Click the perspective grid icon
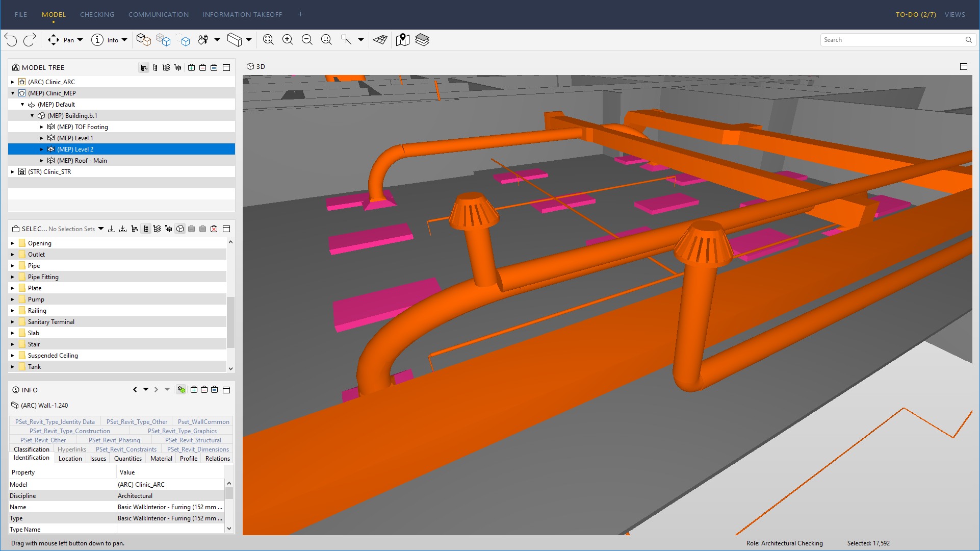Screen dimensions: 980x551 tap(380, 40)
